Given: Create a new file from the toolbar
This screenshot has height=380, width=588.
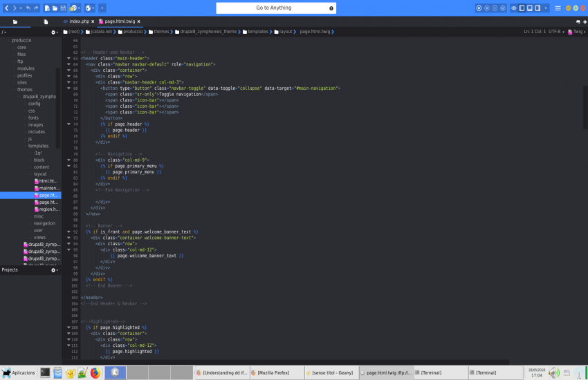Looking at the screenshot, I should click(x=47, y=8).
